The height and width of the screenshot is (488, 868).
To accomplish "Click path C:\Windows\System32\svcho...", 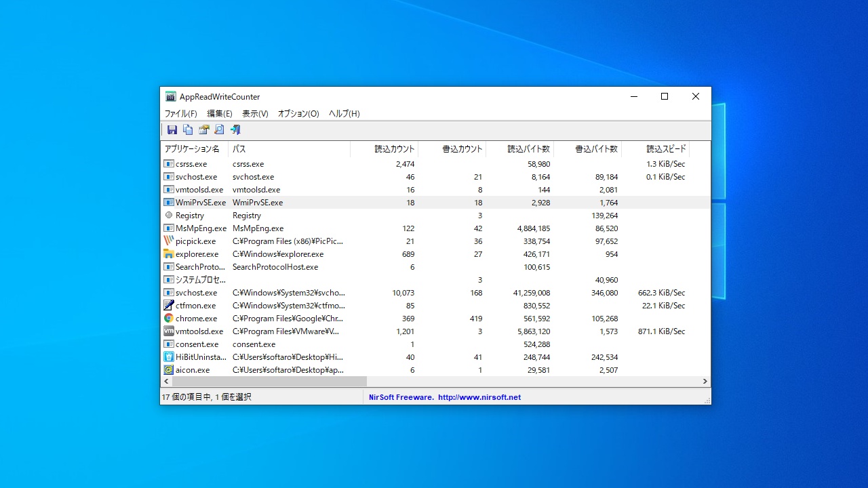I will pos(289,293).
